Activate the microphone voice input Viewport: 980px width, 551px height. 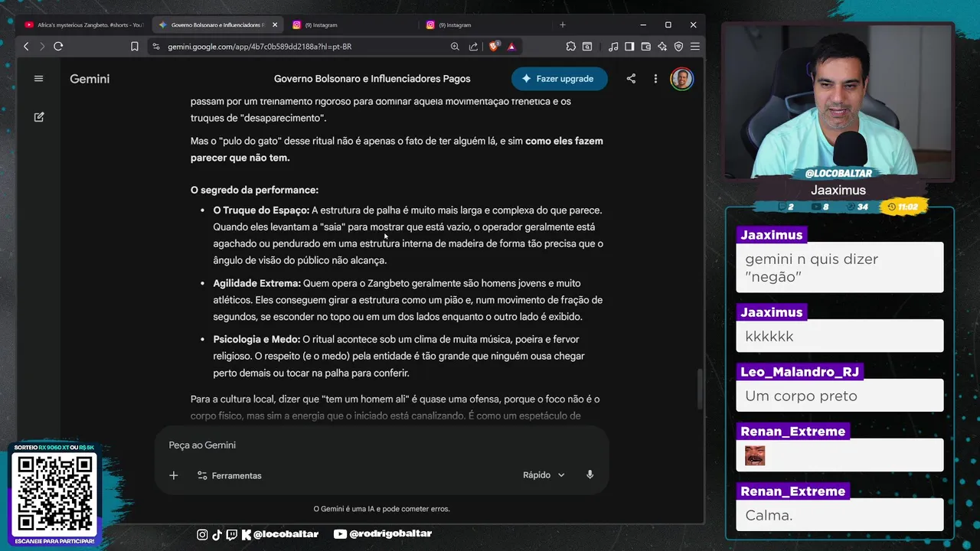click(590, 475)
